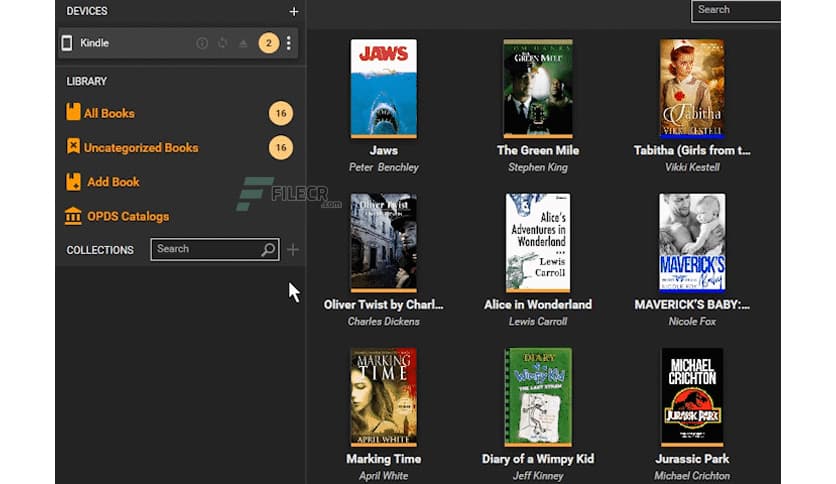Screen dimensions: 836x484
Task: Click All Books count badge 16
Action: (281, 113)
